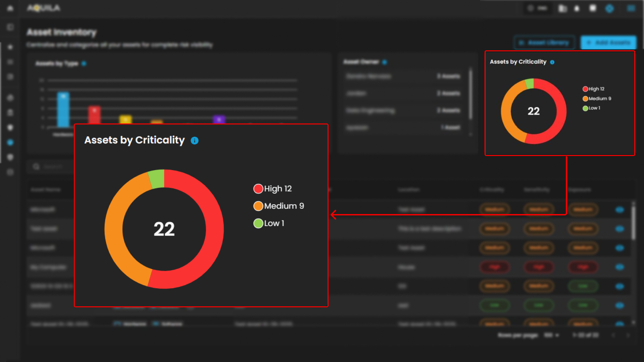
Task: Click the blue circular icon in top bar
Action: pyautogui.click(x=609, y=8)
